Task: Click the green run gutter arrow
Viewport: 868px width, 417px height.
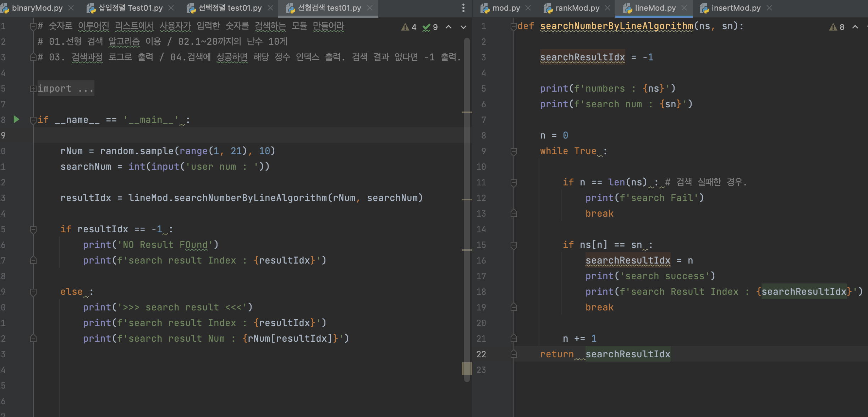Action: pyautogui.click(x=16, y=119)
